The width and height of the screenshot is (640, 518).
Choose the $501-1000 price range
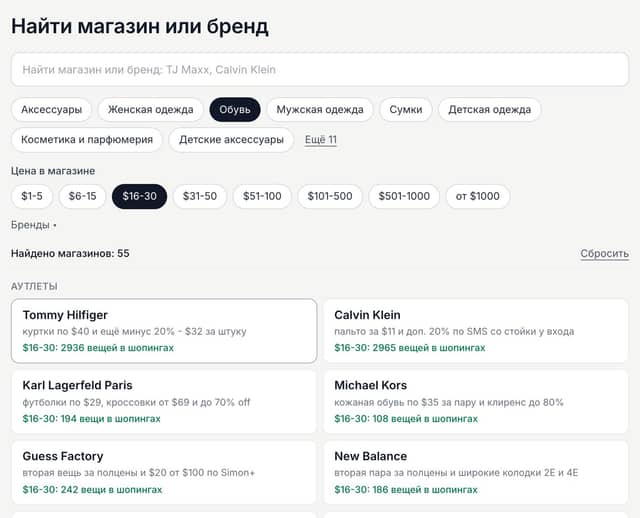404,196
